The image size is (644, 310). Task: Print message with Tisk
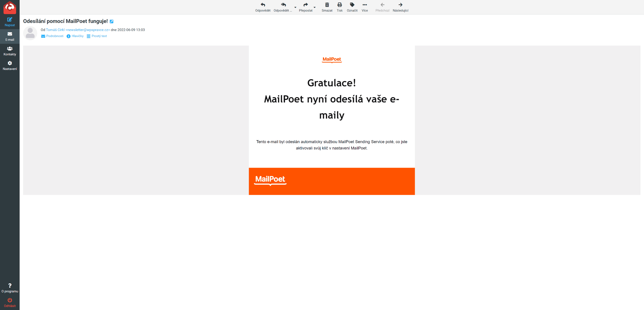(340, 7)
